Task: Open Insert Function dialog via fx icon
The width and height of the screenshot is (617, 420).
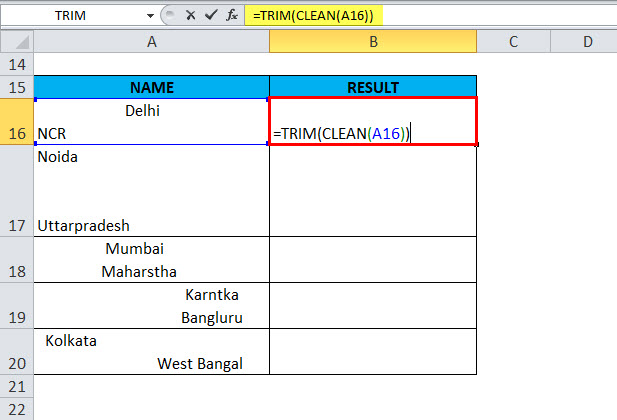Action: (x=232, y=15)
